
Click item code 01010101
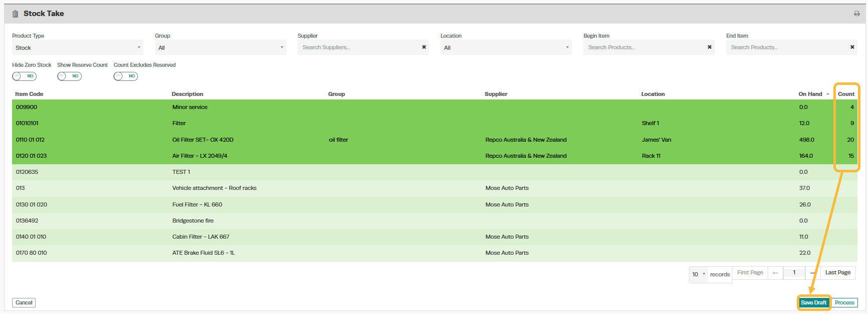27,123
